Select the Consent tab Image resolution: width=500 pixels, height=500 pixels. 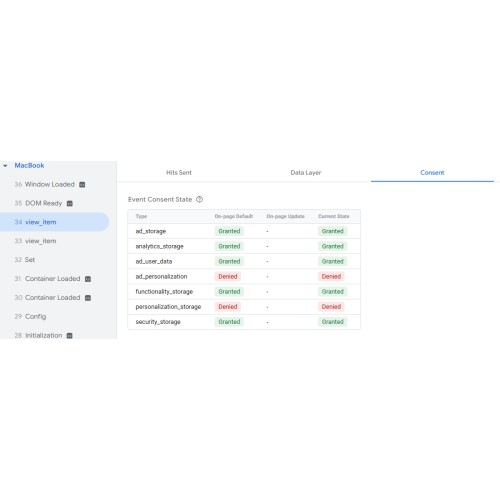(x=432, y=173)
